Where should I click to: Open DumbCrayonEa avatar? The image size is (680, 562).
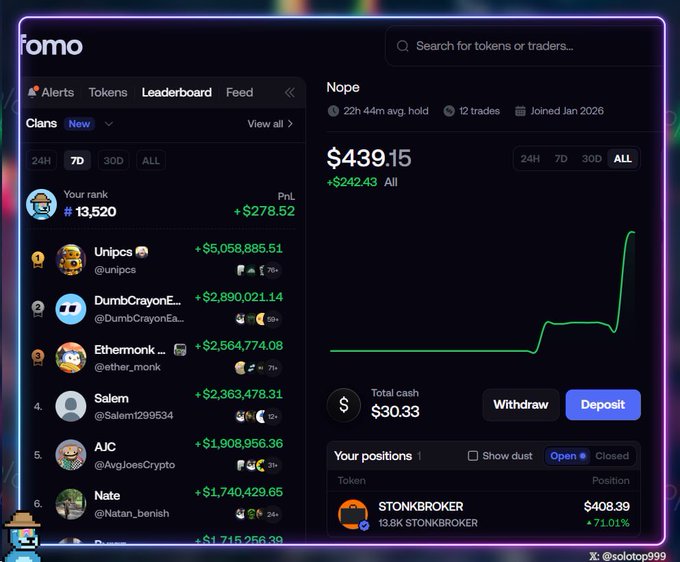coord(71,309)
